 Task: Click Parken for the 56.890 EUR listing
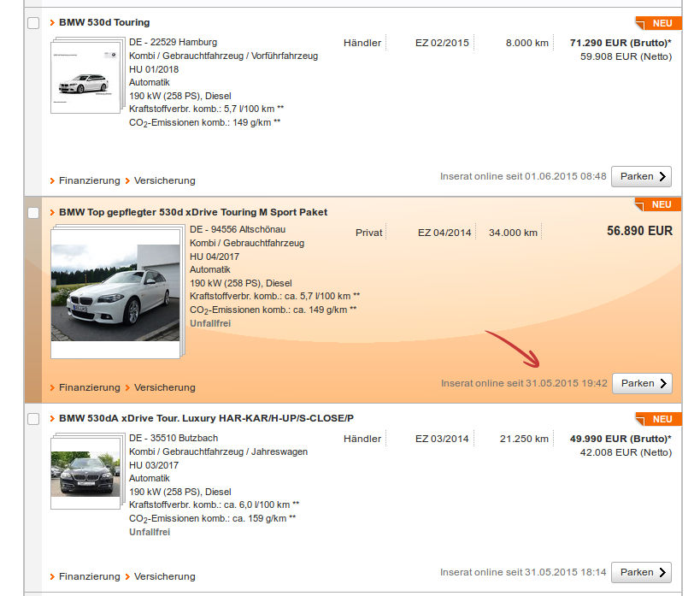[x=642, y=383]
